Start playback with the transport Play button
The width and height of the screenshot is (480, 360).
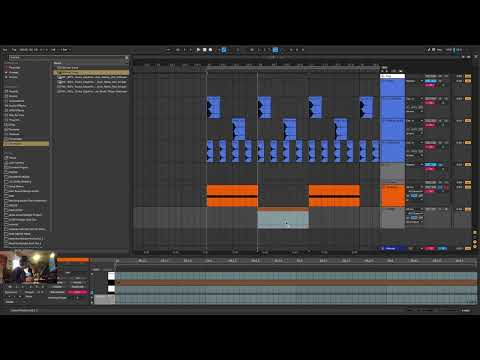pyautogui.click(x=199, y=50)
